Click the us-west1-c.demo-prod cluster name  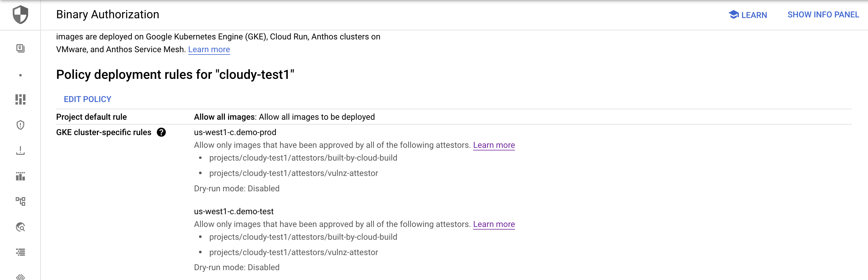coord(235,132)
